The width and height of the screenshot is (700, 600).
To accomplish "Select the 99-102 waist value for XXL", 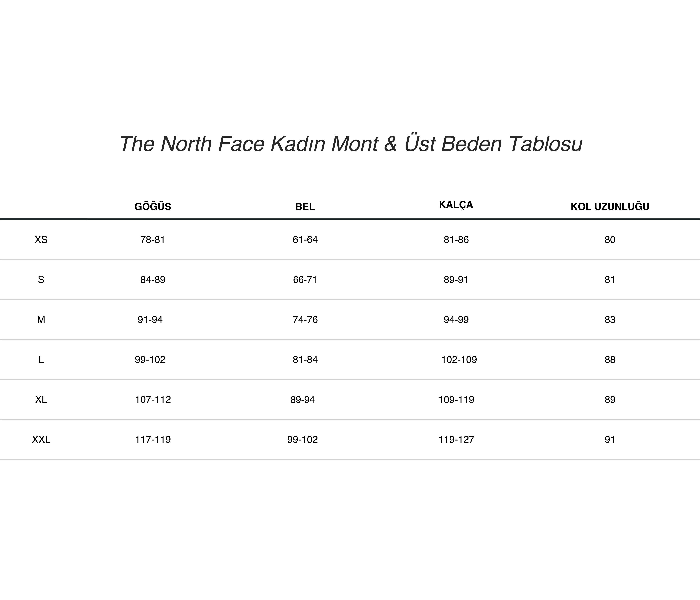I will click(302, 439).
